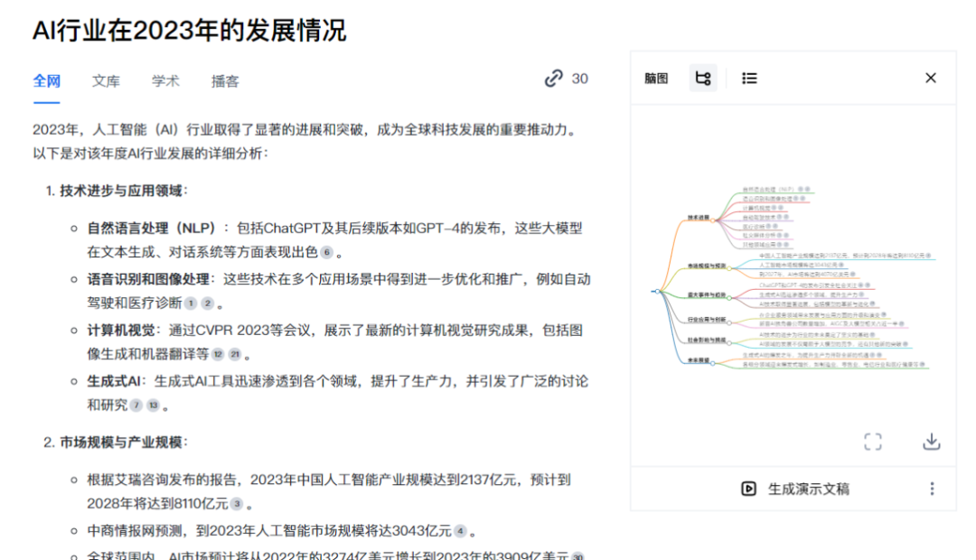Switch to the 播客 tab
Viewport: 976px width, 560px height.
tap(225, 80)
